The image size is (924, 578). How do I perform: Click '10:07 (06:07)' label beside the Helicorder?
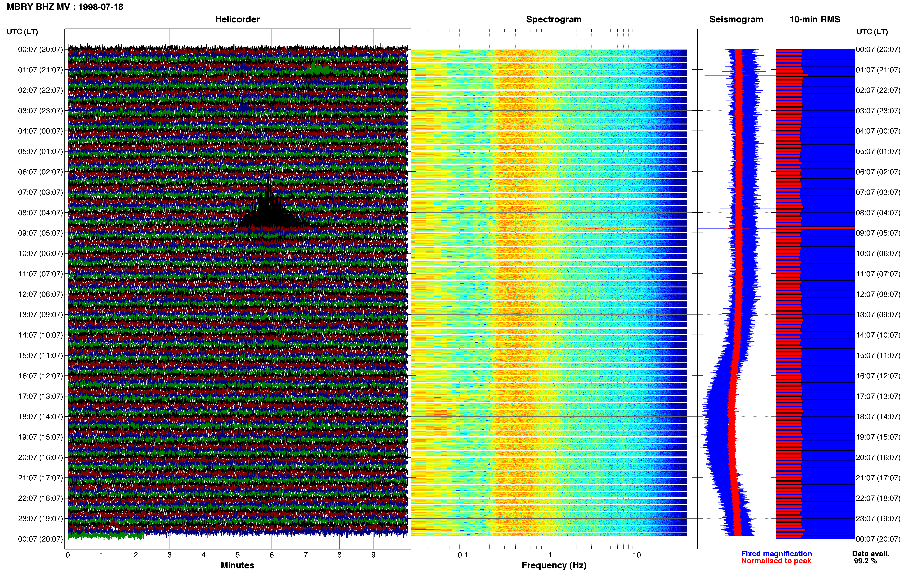[x=40, y=253]
